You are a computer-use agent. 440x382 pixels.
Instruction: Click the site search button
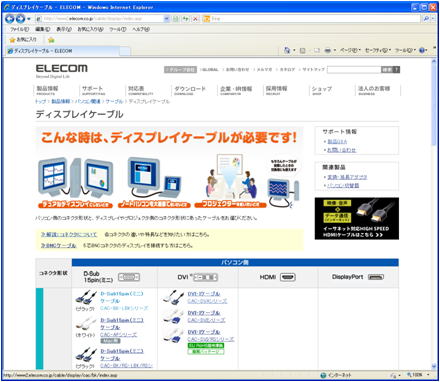pos(390,70)
